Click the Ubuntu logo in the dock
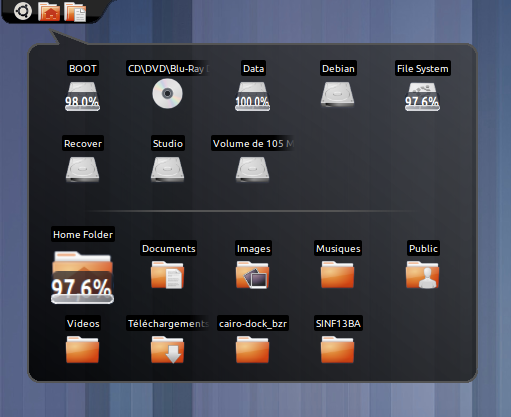 23,11
